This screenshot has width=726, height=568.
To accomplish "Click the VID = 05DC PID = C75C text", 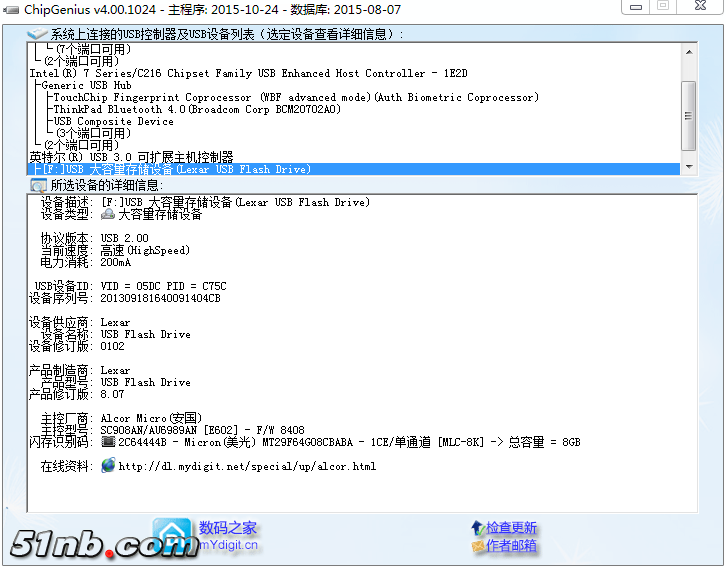I will click(163, 286).
